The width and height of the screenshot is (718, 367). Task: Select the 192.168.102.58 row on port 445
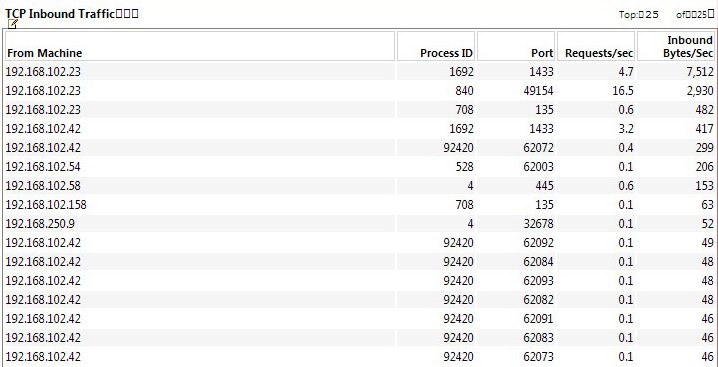pos(359,186)
